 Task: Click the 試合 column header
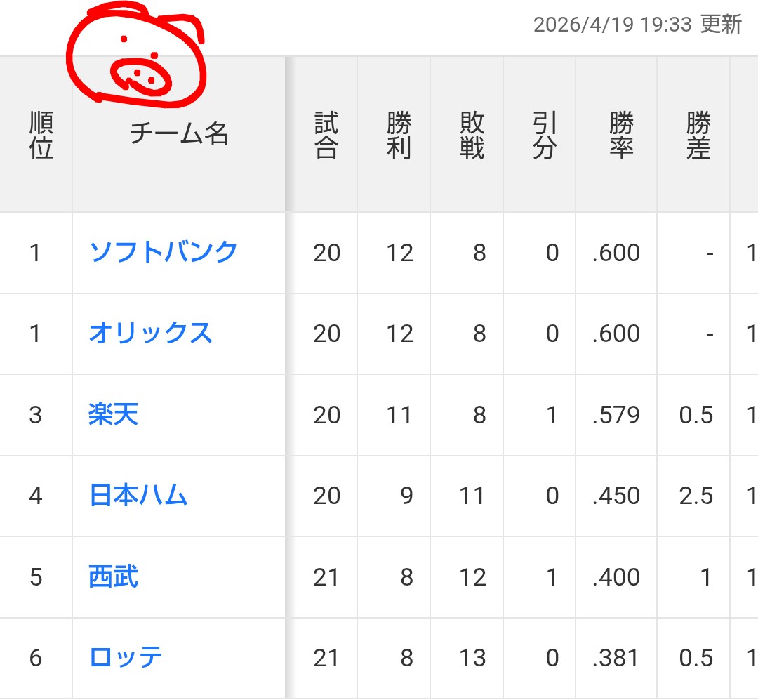pos(326,135)
